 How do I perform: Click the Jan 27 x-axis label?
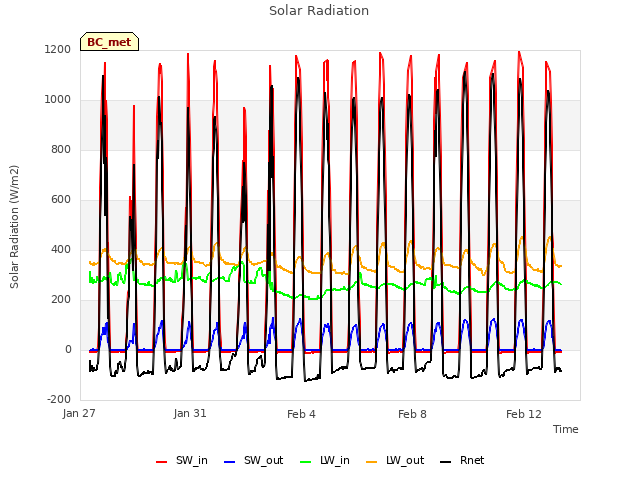point(79,413)
